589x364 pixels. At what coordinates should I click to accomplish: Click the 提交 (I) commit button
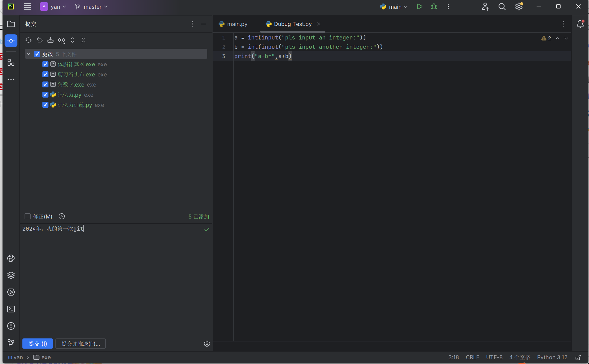[x=37, y=344]
